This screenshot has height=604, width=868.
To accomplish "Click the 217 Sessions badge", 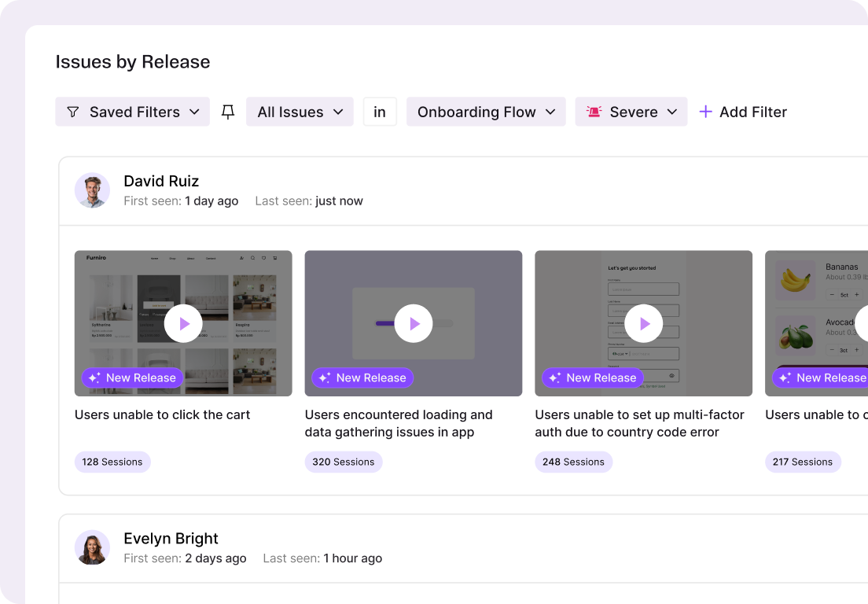I will click(803, 462).
